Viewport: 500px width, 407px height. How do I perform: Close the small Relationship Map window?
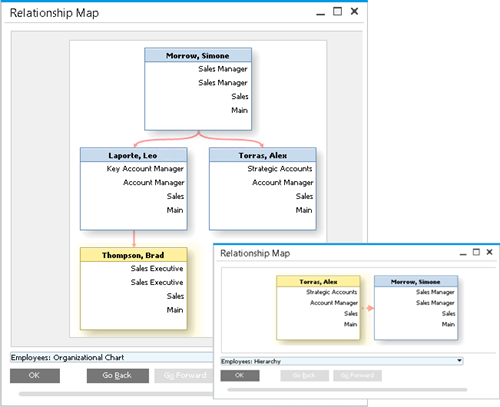coord(489,252)
